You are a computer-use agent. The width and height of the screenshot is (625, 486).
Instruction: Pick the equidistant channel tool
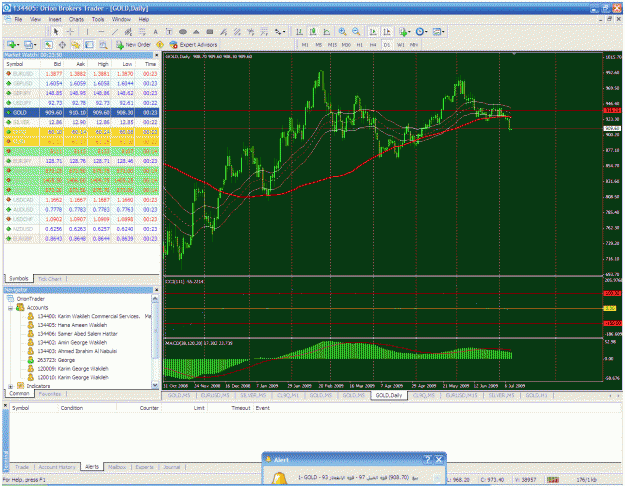tap(128, 32)
